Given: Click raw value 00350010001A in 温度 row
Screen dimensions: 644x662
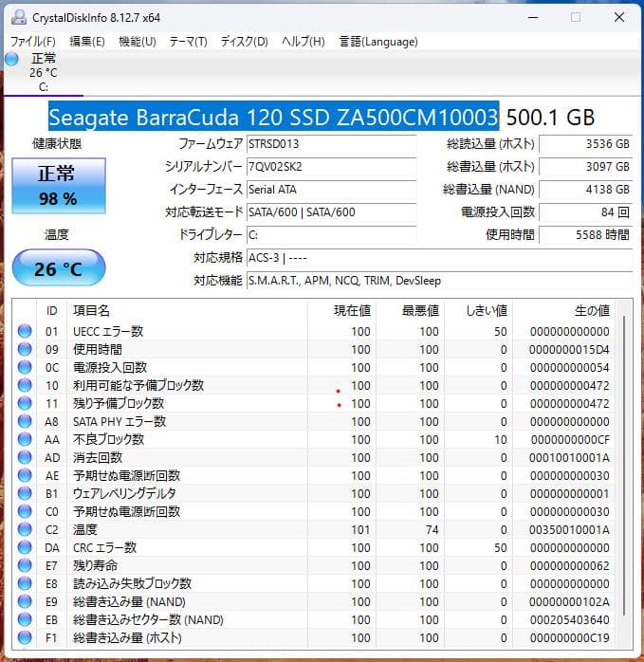Looking at the screenshot, I should pyautogui.click(x=569, y=530).
